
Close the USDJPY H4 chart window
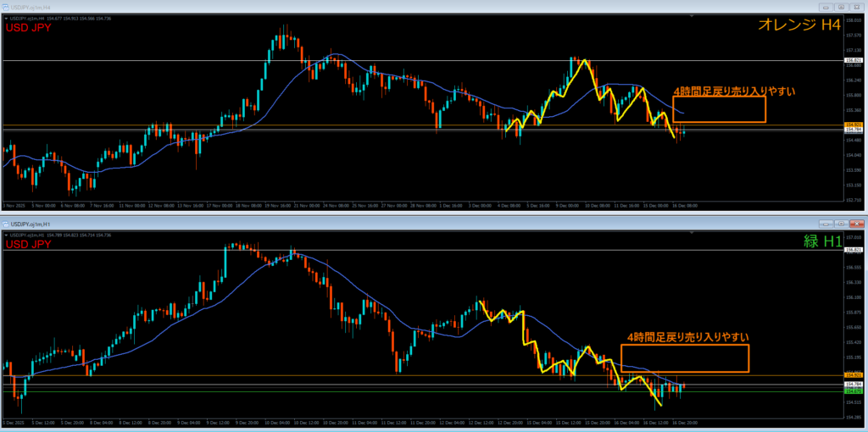[856, 7]
